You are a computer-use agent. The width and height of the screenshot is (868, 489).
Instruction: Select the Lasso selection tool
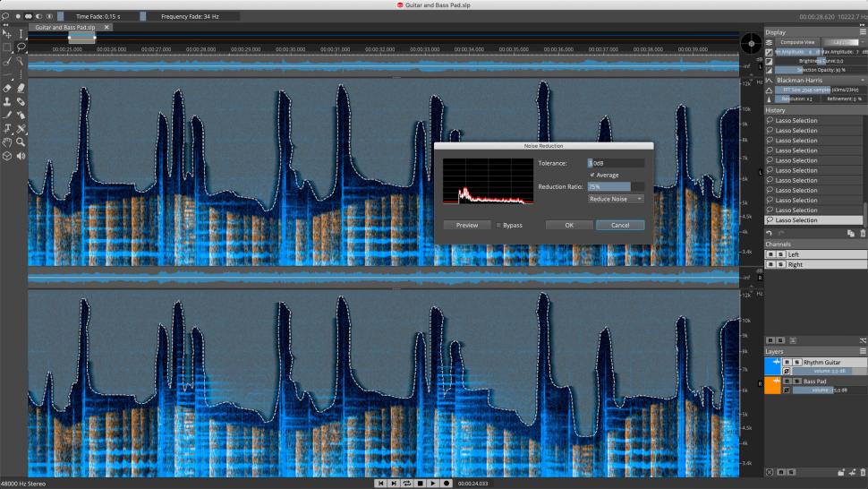pyautogui.click(x=21, y=47)
